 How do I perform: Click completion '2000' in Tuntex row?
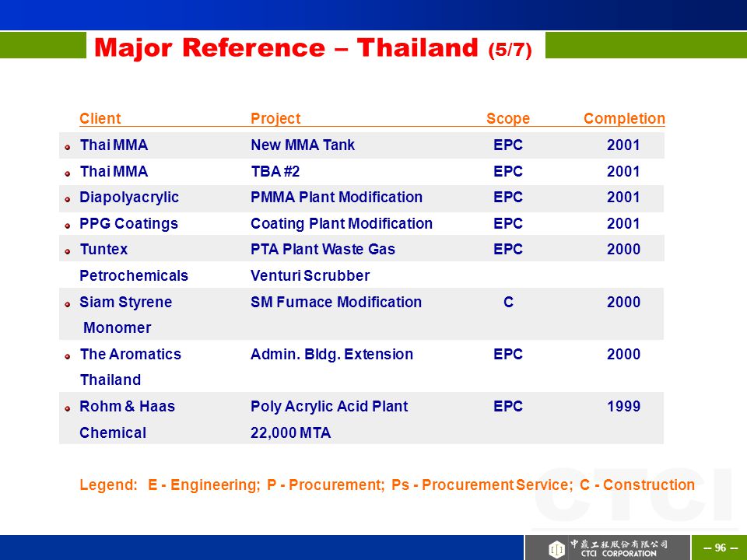623,249
